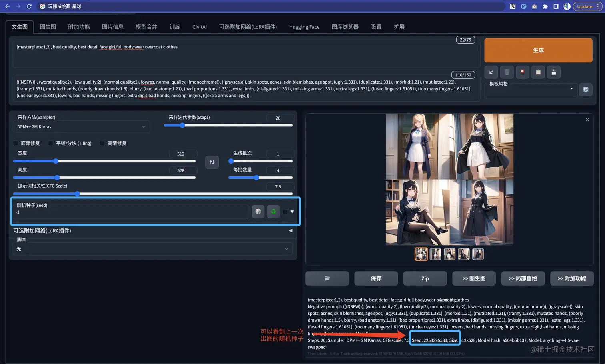Expand the 可选附加网络(LoRA插件) accordion
This screenshot has height=364, width=605.
(152, 230)
